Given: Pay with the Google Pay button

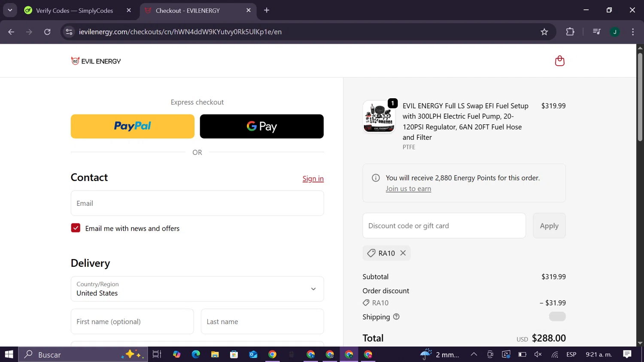Looking at the screenshot, I should click(x=261, y=126).
